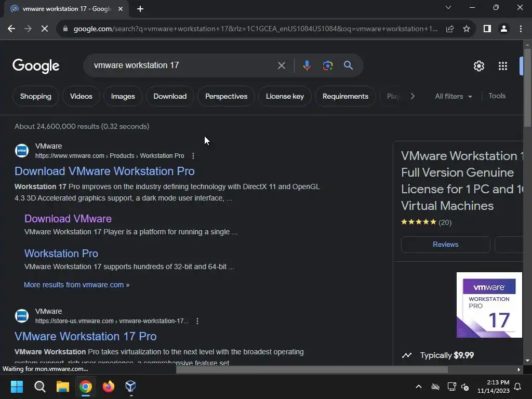Open Chrome three-dot menu
The width and height of the screenshot is (532, 399).
tap(521, 29)
